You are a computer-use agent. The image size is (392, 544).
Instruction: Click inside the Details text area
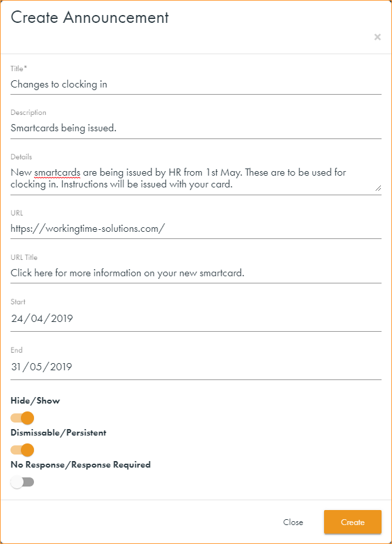196,178
